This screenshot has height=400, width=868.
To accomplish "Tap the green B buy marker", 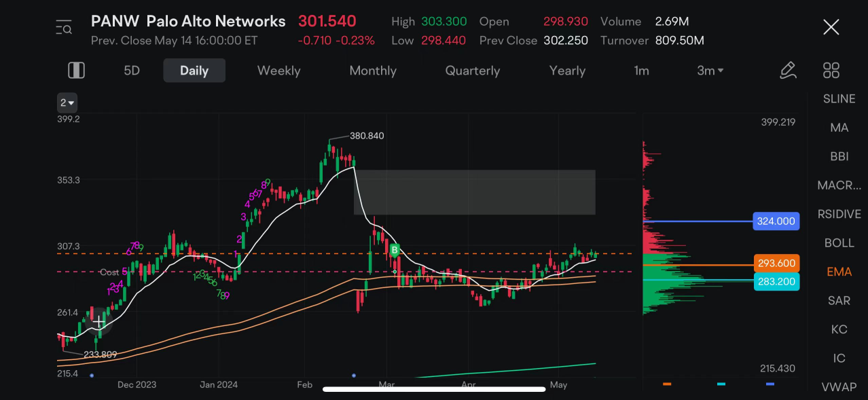I will tap(394, 250).
